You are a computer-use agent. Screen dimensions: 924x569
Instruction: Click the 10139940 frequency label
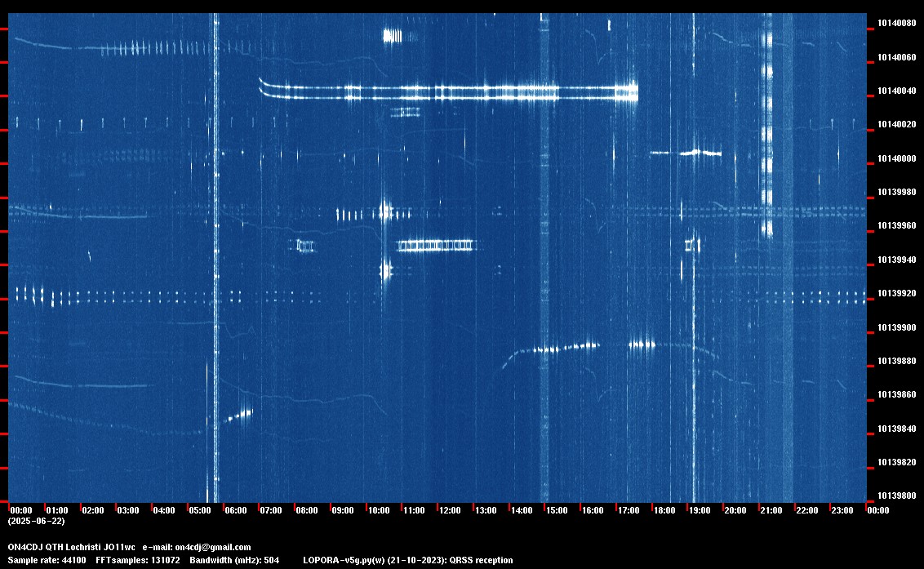(897, 260)
